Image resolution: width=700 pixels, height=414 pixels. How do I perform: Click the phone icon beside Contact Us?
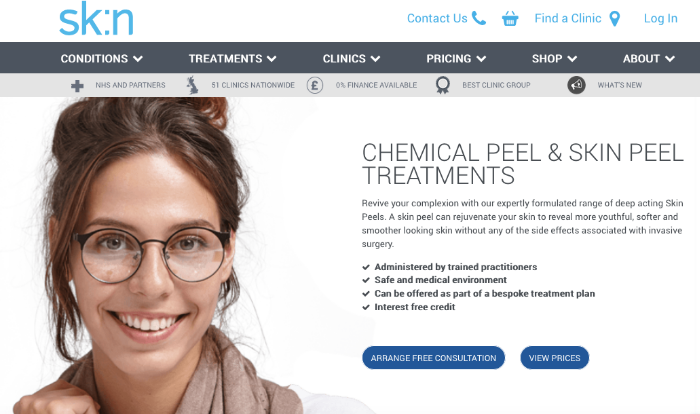tap(479, 18)
